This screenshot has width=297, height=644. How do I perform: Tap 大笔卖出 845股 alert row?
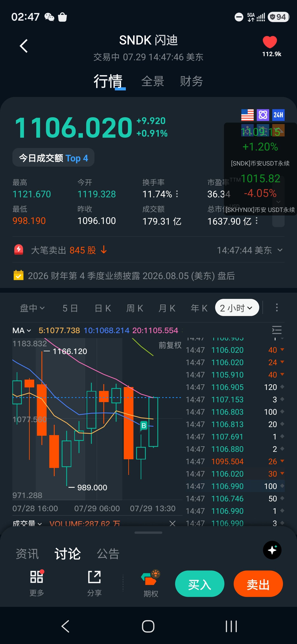point(148,250)
